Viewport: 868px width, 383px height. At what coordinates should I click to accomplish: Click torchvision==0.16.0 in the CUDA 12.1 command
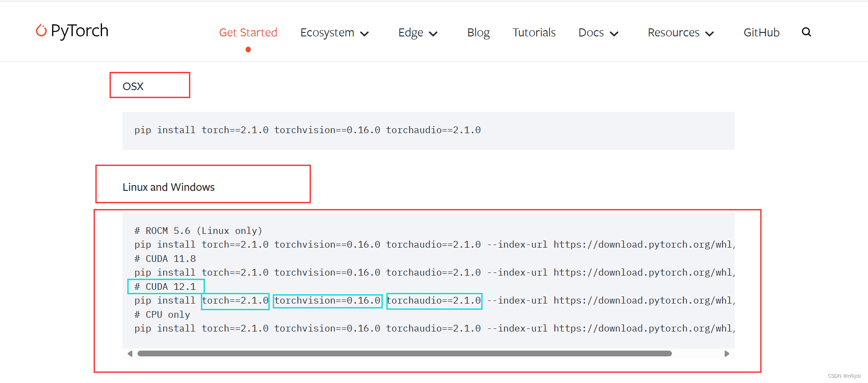[x=327, y=300]
